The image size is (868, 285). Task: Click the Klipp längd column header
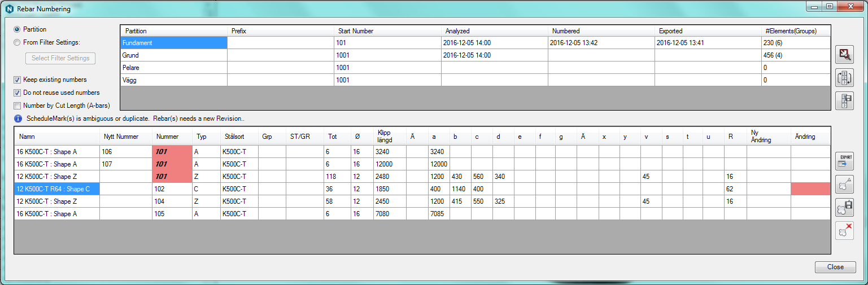(390, 137)
